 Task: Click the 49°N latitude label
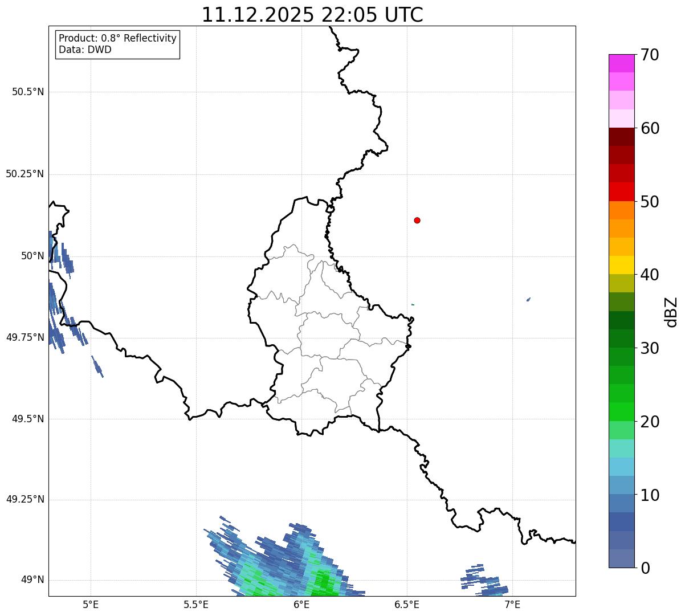point(32,580)
